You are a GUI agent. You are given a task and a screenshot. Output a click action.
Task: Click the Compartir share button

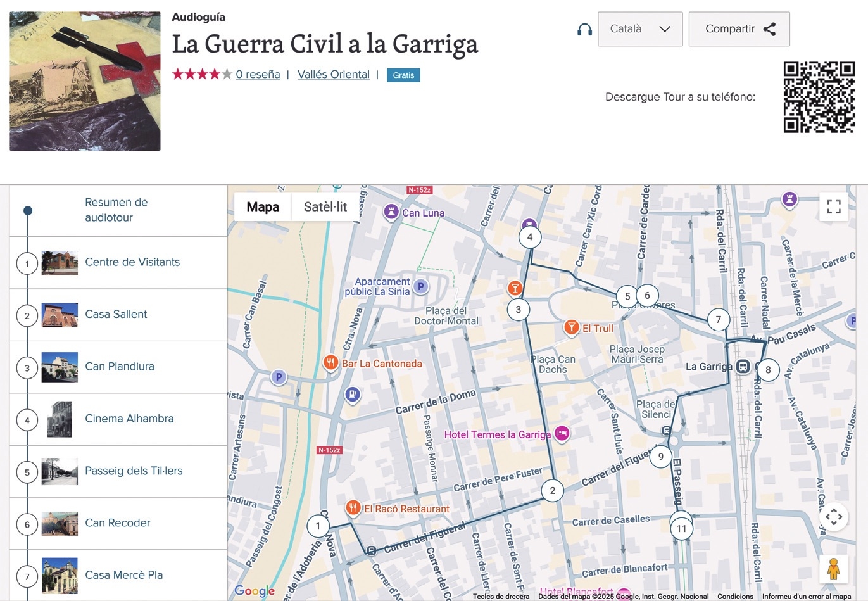click(x=739, y=29)
